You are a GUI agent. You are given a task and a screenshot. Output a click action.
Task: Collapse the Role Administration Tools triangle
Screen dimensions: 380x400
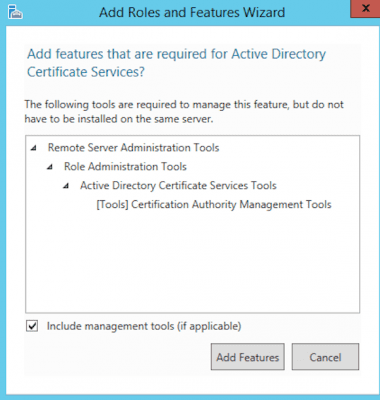(50, 167)
